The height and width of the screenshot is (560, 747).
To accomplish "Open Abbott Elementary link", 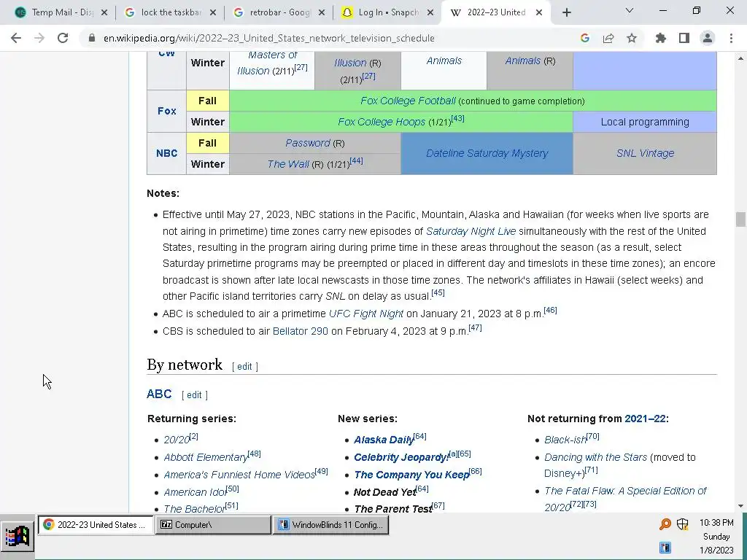I will pyautogui.click(x=206, y=457).
